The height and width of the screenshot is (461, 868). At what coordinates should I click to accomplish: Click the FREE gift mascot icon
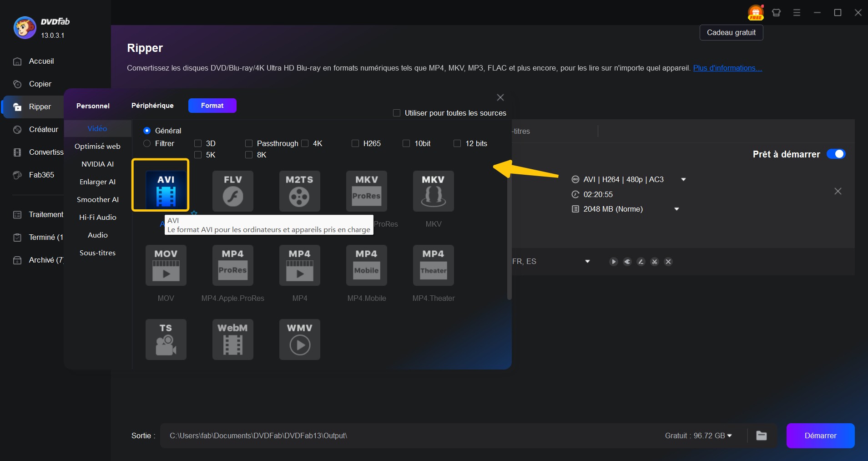pyautogui.click(x=756, y=12)
